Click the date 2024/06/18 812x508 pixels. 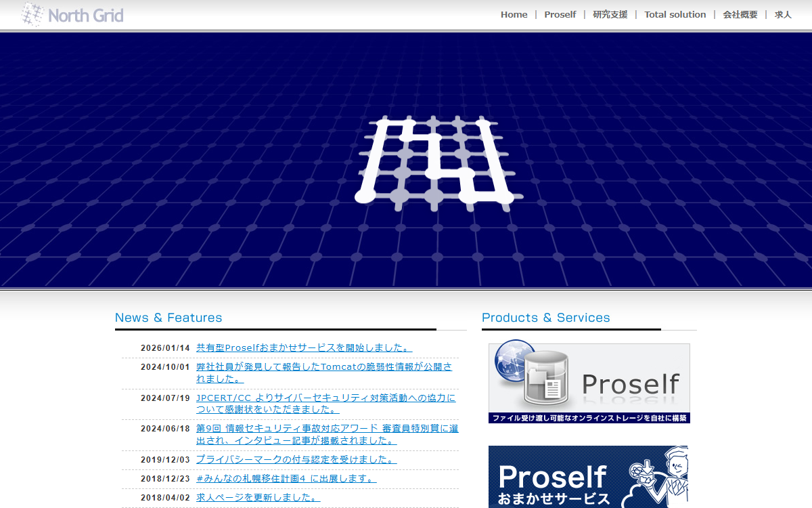point(166,429)
